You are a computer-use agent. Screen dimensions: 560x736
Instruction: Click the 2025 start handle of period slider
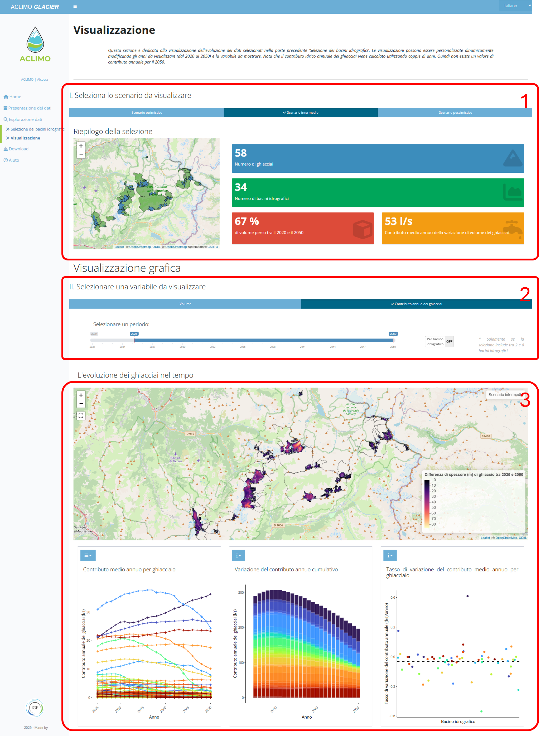[x=134, y=340]
